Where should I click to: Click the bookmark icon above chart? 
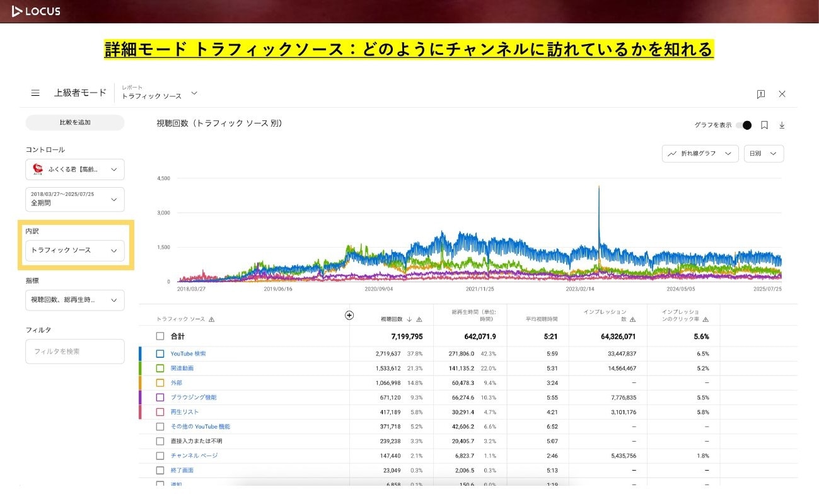tap(764, 125)
